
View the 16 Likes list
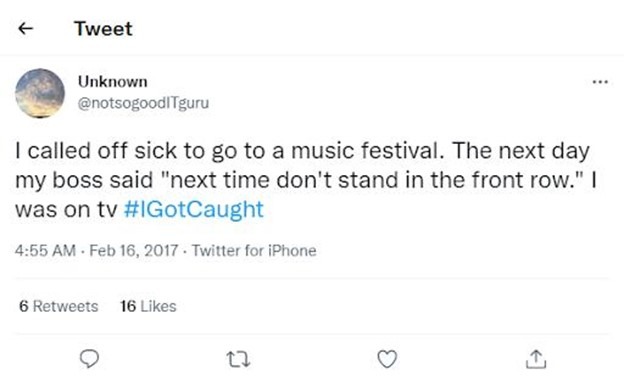point(148,306)
